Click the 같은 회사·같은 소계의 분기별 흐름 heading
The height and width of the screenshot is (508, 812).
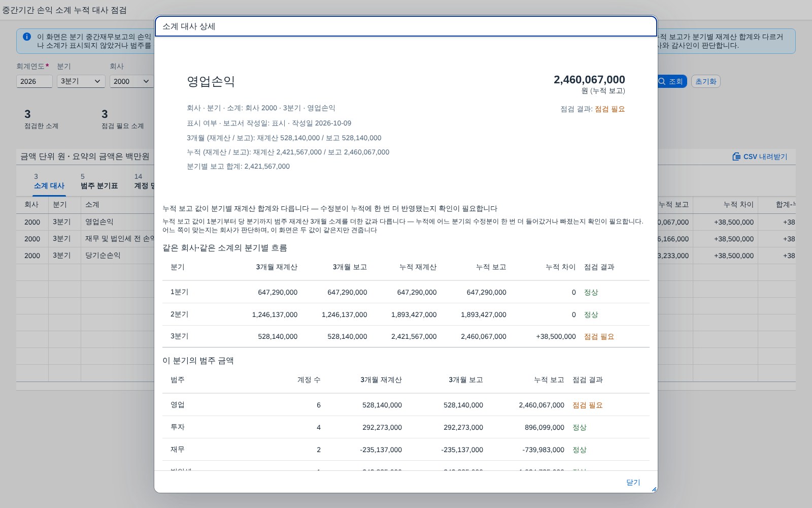point(225,248)
